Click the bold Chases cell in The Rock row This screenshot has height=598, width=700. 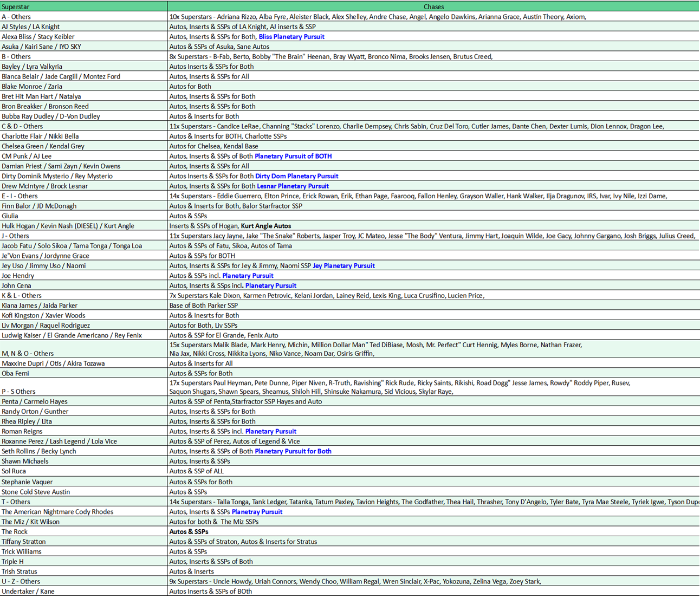coord(433,532)
